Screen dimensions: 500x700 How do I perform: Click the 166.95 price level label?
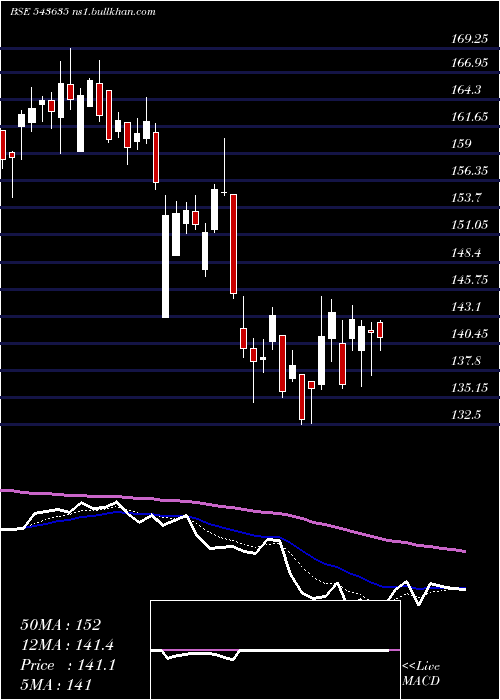[469, 63]
